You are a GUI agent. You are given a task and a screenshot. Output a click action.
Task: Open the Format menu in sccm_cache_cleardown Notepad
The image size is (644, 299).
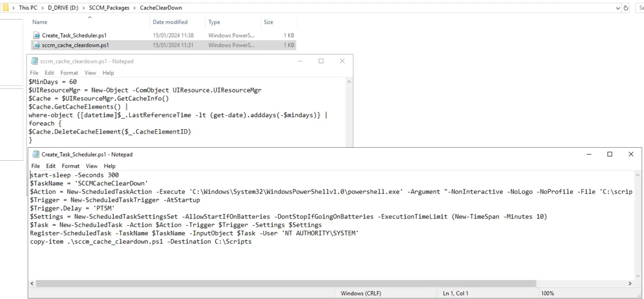(69, 72)
